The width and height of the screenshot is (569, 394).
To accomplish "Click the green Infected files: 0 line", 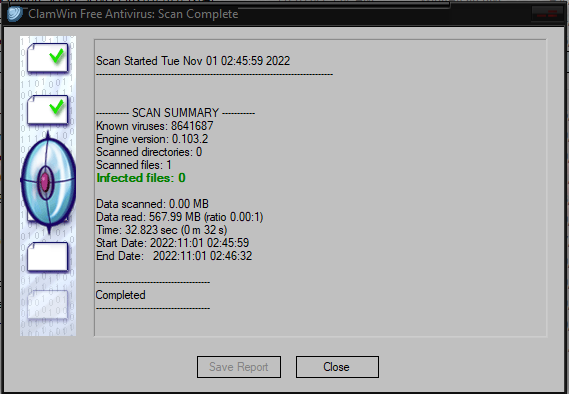I will click(x=141, y=178).
